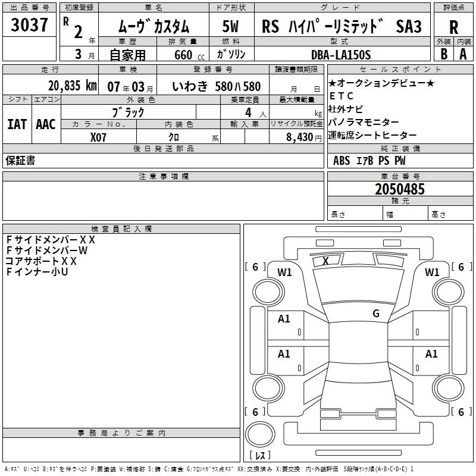Select the mileage value 20,835 km
476x476 pixels.
pos(72,86)
